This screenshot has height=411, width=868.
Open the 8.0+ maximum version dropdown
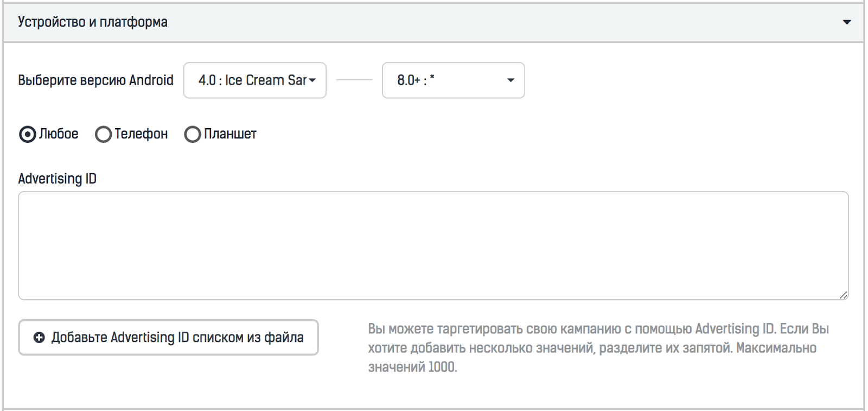445,80
